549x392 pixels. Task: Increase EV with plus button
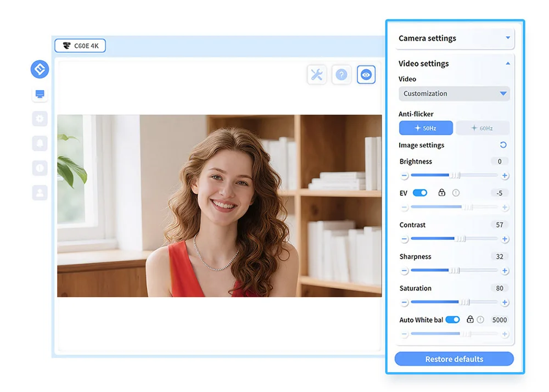pyautogui.click(x=505, y=207)
